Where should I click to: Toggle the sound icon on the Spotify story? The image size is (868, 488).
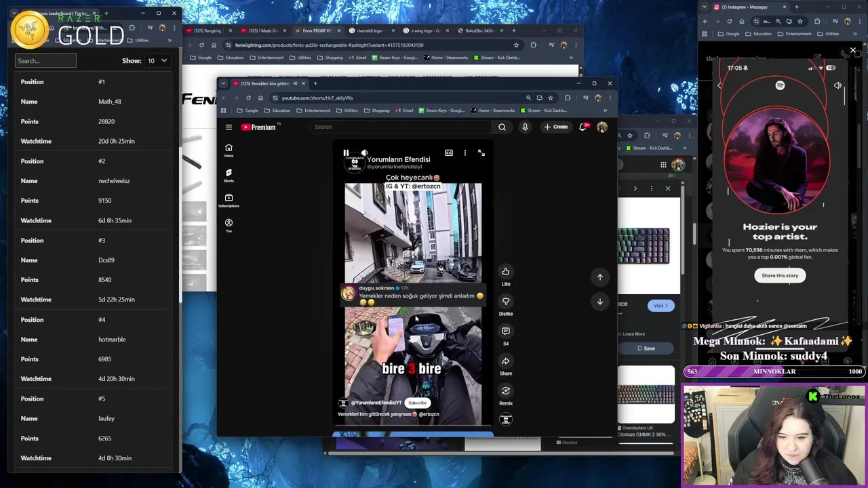[x=837, y=86]
